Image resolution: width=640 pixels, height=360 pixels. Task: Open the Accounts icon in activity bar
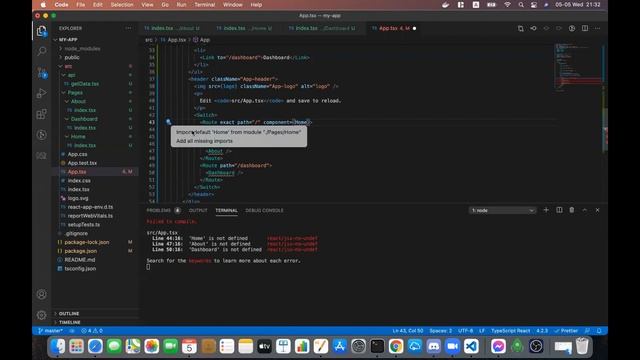click(42, 294)
